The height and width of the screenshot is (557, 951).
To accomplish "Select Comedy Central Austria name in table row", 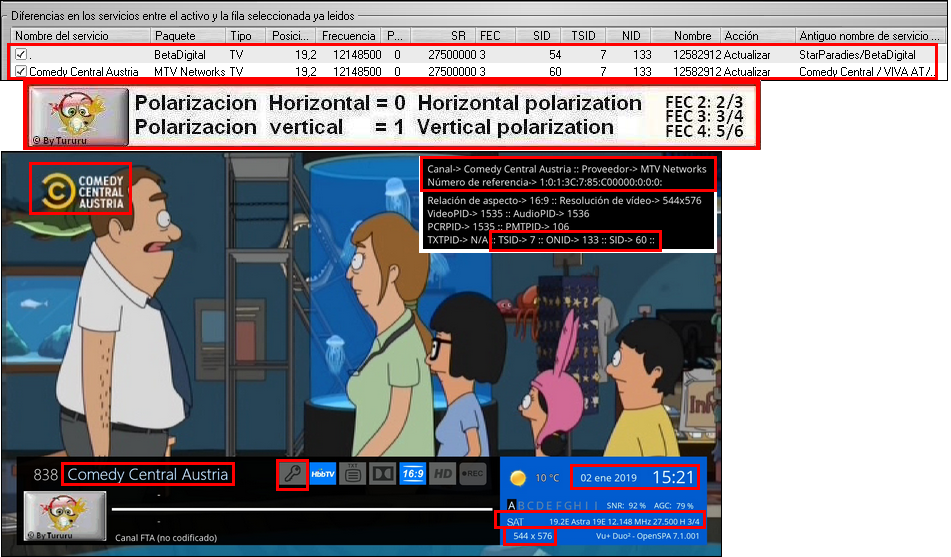I will tap(84, 72).
